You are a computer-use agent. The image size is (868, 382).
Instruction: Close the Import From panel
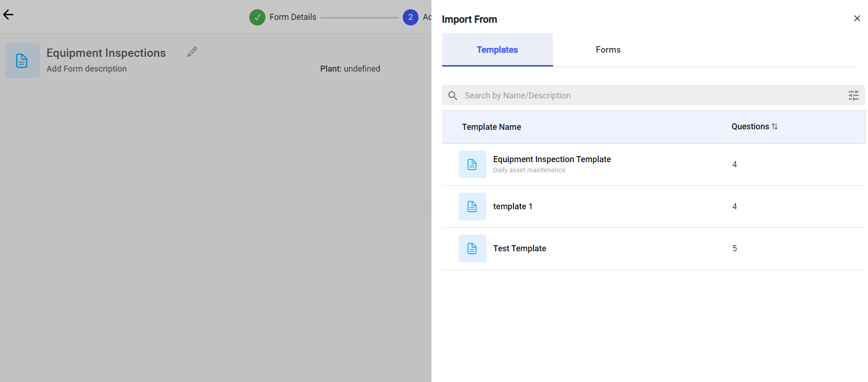(x=857, y=18)
